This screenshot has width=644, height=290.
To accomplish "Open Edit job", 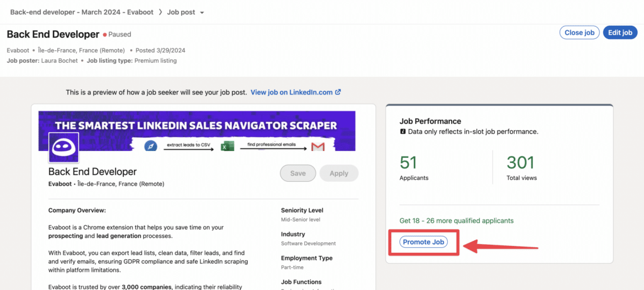I will pos(620,33).
